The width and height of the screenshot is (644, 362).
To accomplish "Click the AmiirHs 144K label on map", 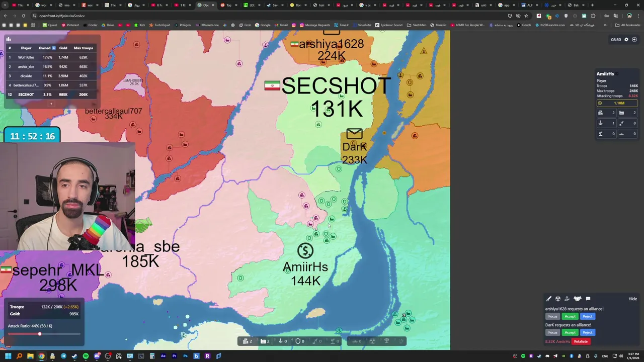I will 305,274.
